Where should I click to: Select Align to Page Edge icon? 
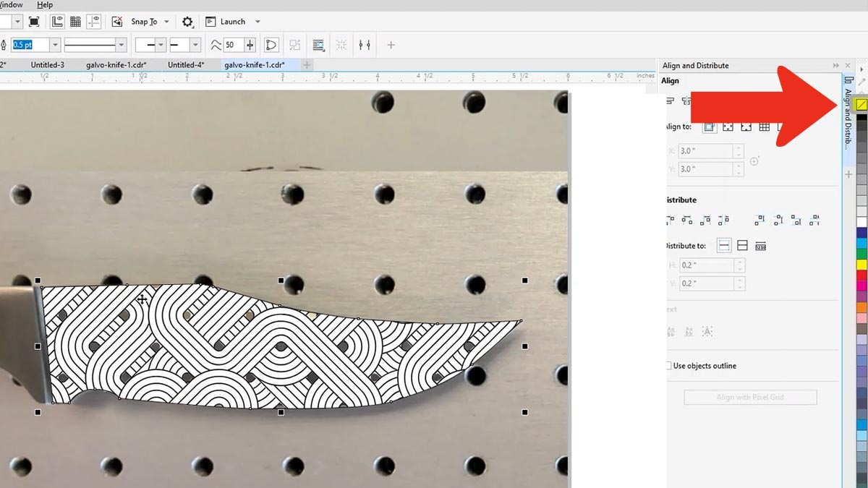click(728, 127)
